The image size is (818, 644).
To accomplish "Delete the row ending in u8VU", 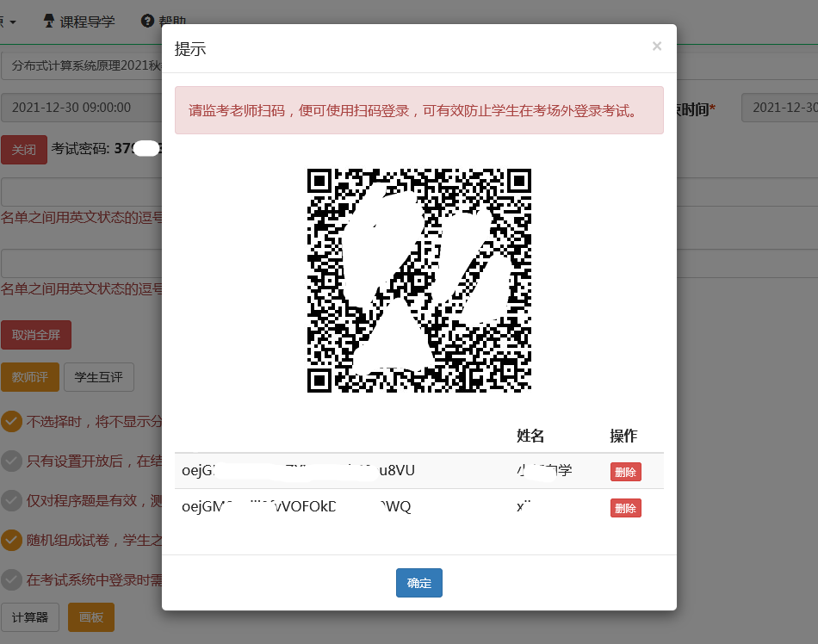I will [625, 472].
